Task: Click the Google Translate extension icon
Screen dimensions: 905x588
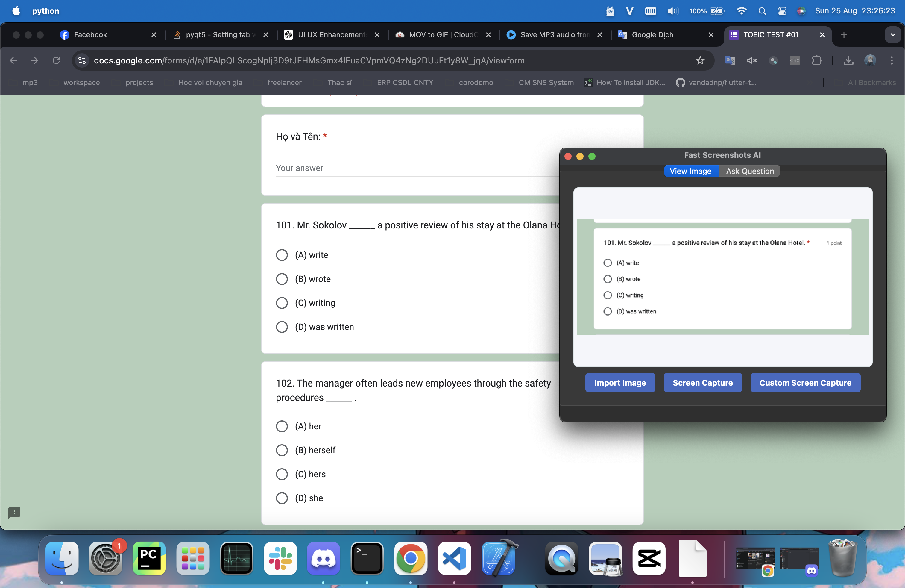Action: [x=730, y=60]
